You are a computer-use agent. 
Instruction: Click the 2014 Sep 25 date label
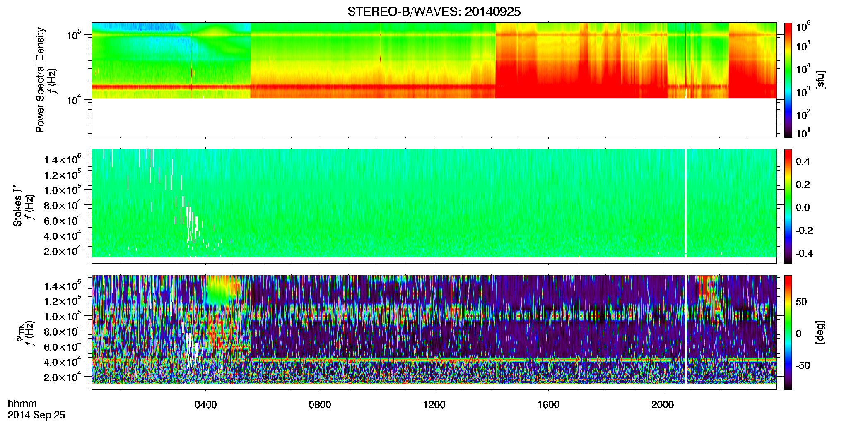pos(36,415)
